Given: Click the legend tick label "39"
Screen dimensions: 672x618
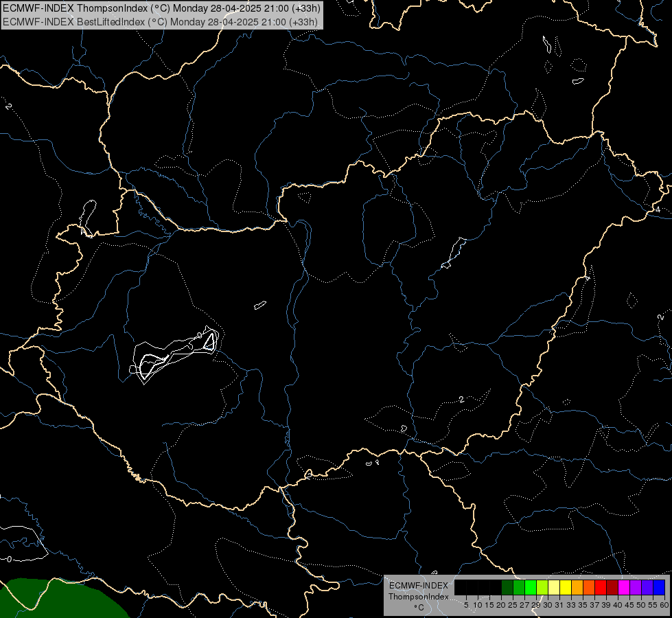Looking at the screenshot, I should [606, 605].
